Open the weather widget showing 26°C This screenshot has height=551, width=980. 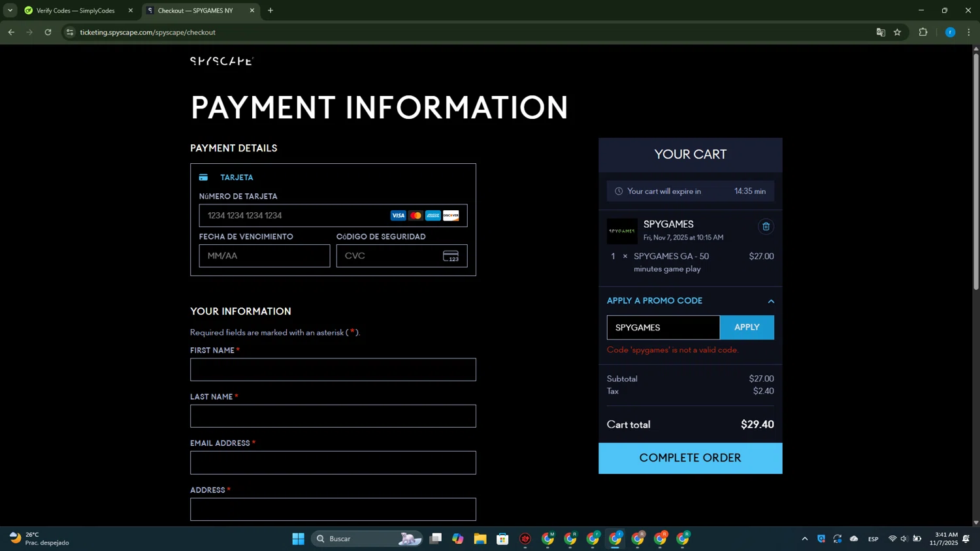(x=39, y=539)
